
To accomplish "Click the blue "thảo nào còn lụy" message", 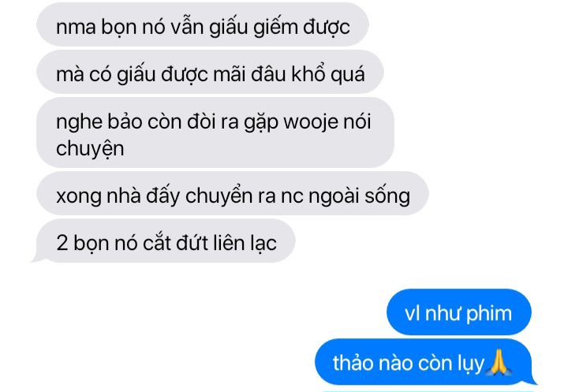I will [424, 361].
